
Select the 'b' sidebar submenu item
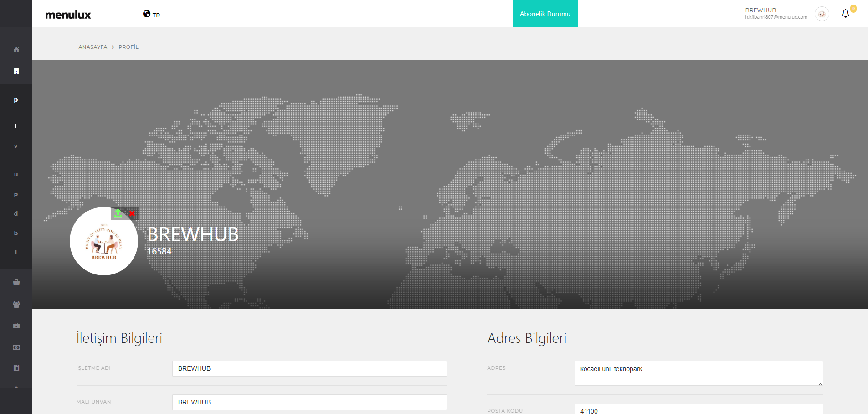point(16,233)
